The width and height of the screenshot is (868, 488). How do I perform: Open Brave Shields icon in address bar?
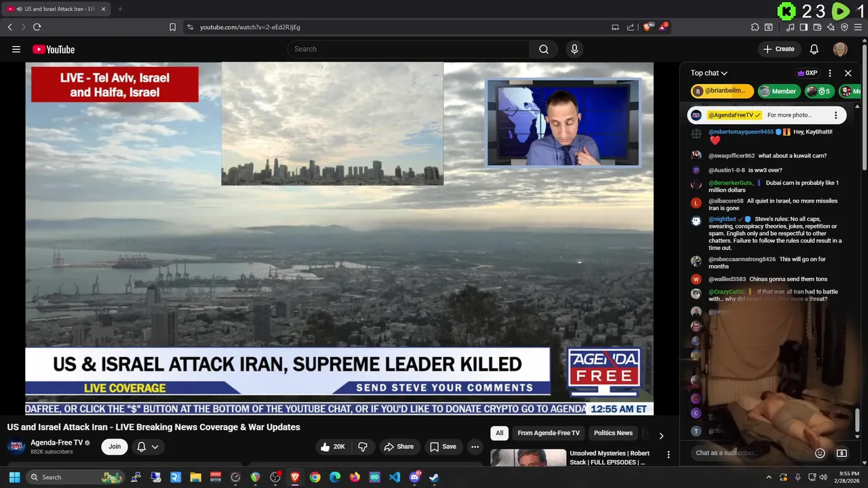(x=648, y=27)
